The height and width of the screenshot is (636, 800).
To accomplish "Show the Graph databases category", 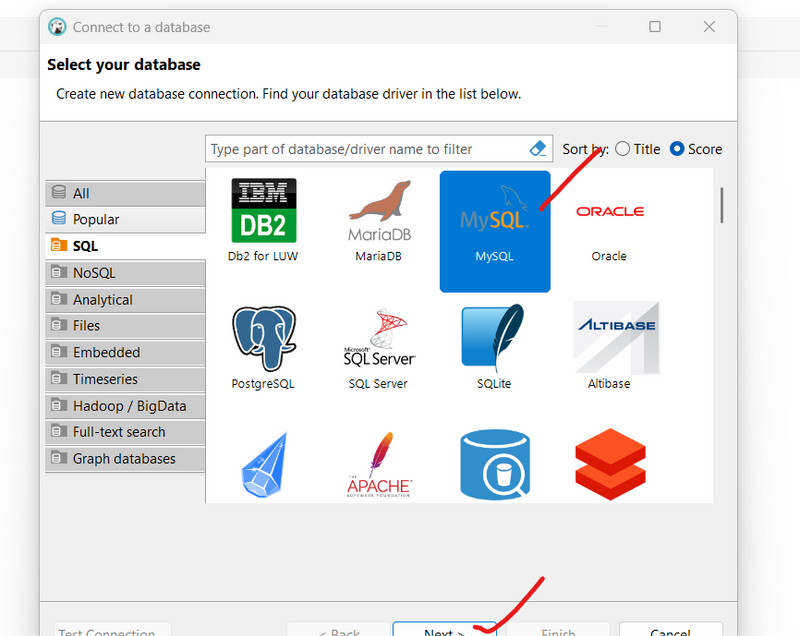I will (x=125, y=459).
